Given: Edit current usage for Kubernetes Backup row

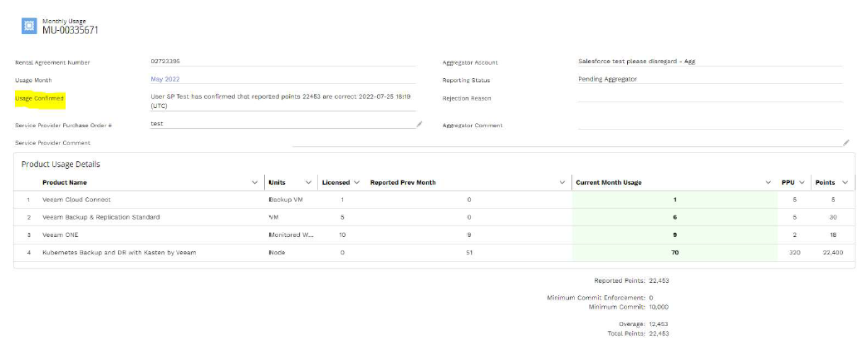Looking at the screenshot, I should (674, 253).
